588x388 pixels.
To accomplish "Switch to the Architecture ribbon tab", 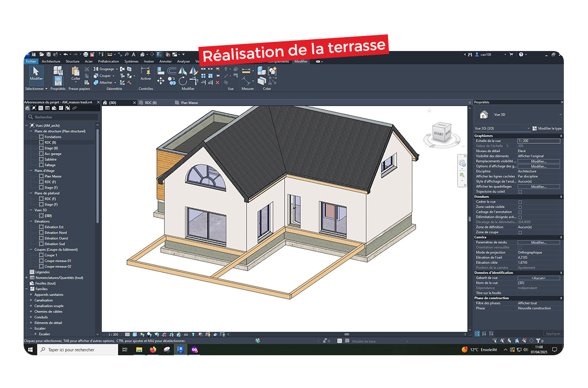I will coord(51,61).
